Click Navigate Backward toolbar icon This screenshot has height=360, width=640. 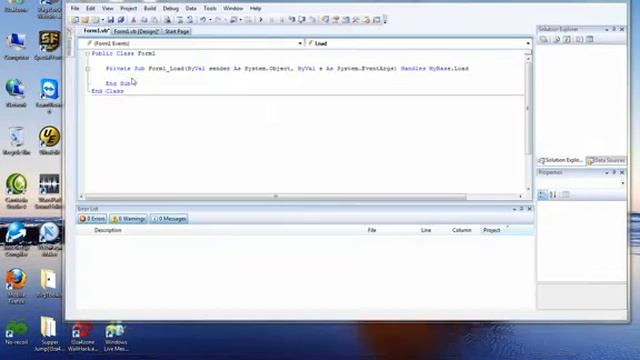click(233, 20)
